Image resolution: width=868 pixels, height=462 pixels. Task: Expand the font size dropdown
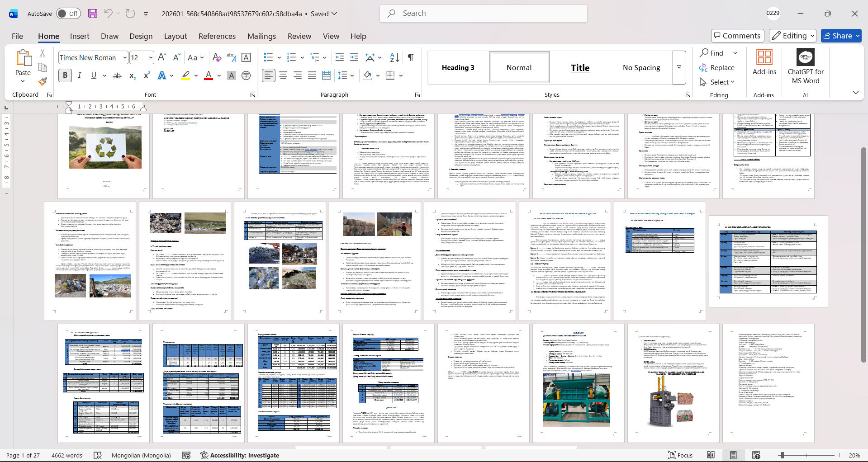pos(151,57)
